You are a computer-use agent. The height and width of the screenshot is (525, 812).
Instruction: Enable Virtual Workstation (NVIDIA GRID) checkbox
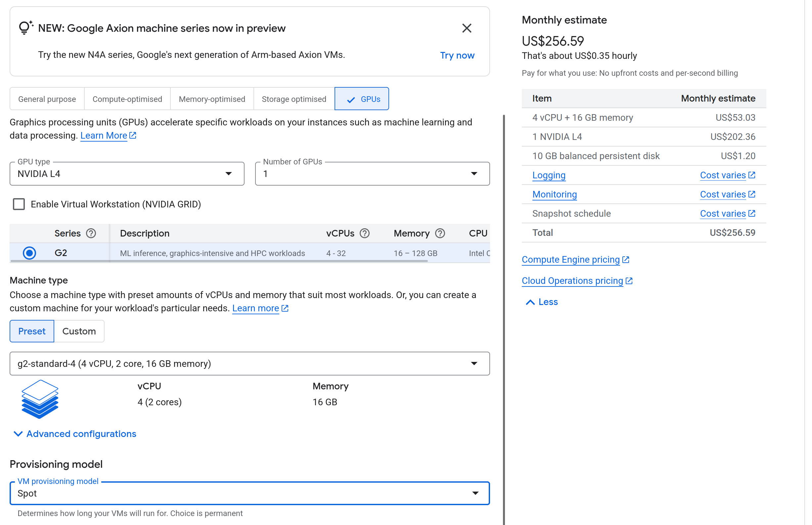[x=19, y=204]
